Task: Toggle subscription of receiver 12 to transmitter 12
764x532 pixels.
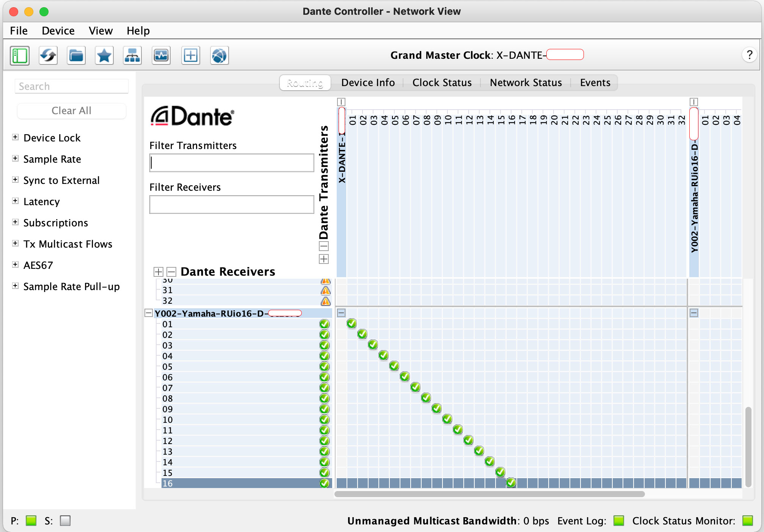Action: point(469,440)
